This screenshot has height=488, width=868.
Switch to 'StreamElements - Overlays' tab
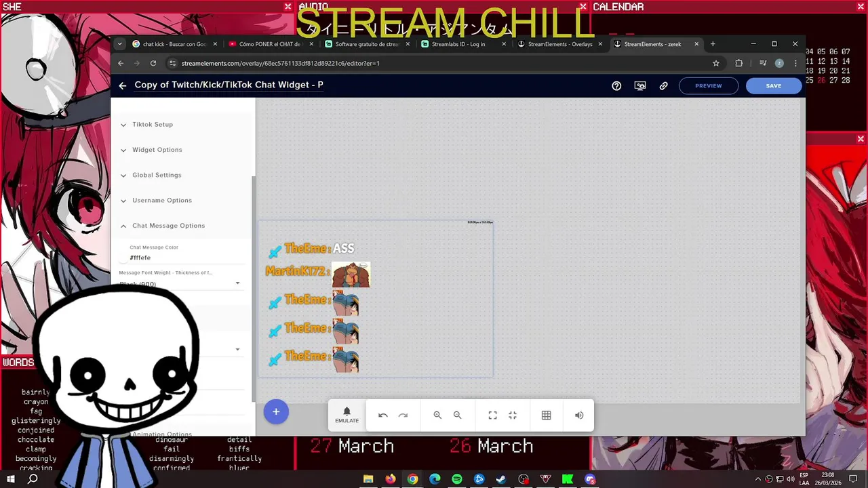559,44
